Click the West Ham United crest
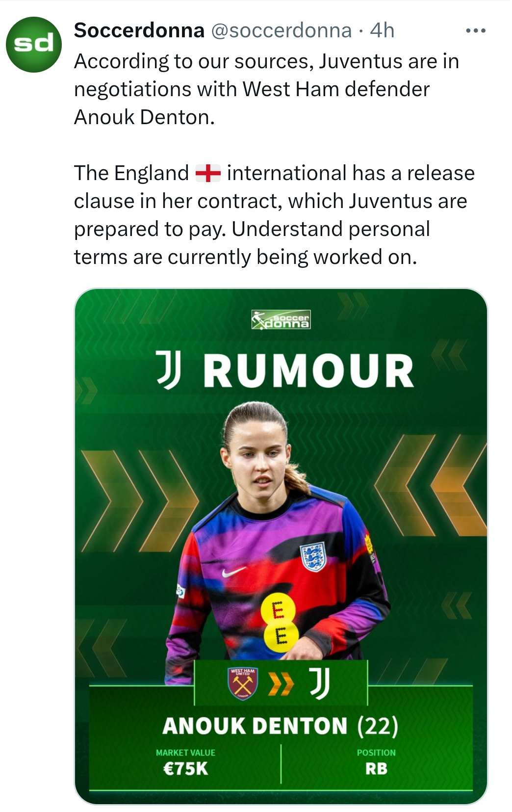 pos(243,683)
